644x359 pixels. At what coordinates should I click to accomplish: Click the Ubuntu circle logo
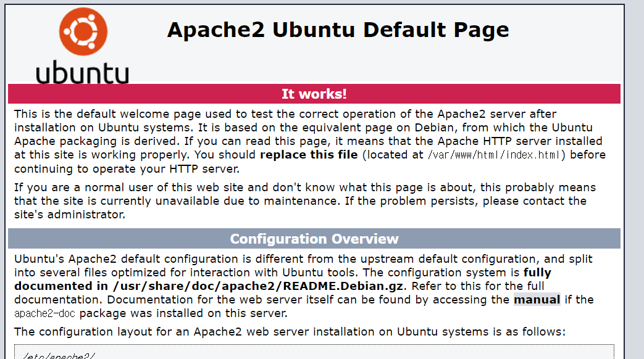click(x=83, y=31)
